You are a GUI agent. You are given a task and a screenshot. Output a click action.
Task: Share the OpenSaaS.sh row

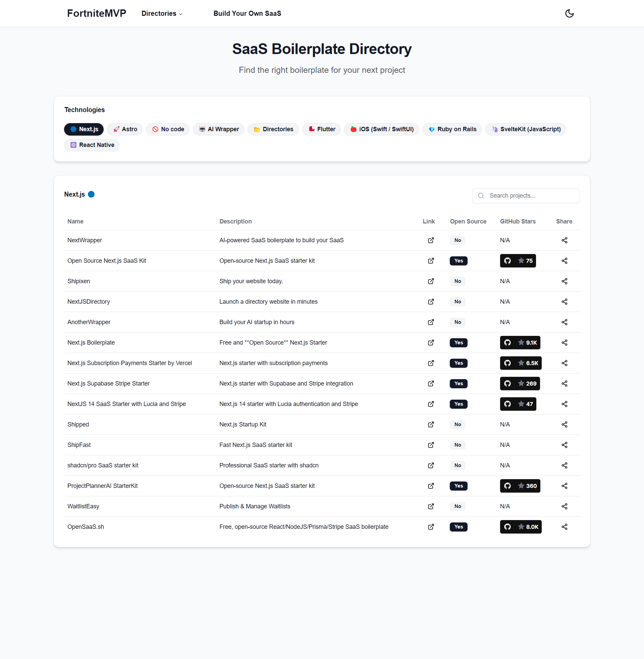pyautogui.click(x=565, y=527)
